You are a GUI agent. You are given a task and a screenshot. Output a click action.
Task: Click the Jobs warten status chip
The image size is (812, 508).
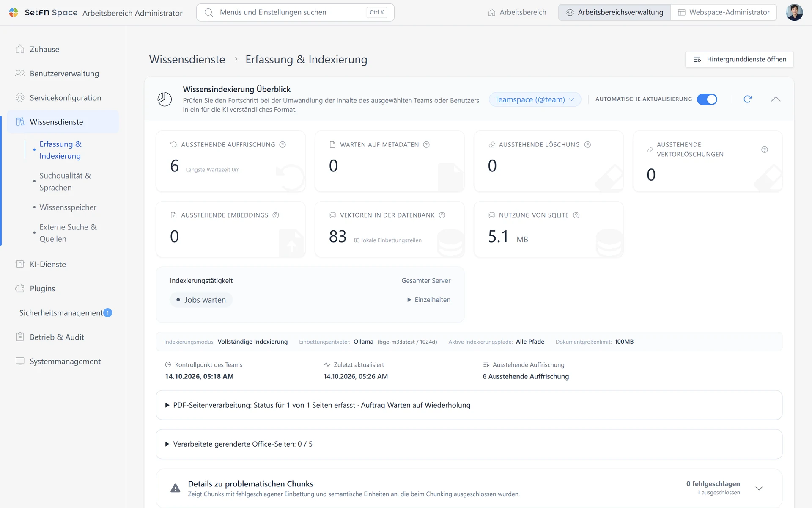click(x=201, y=300)
